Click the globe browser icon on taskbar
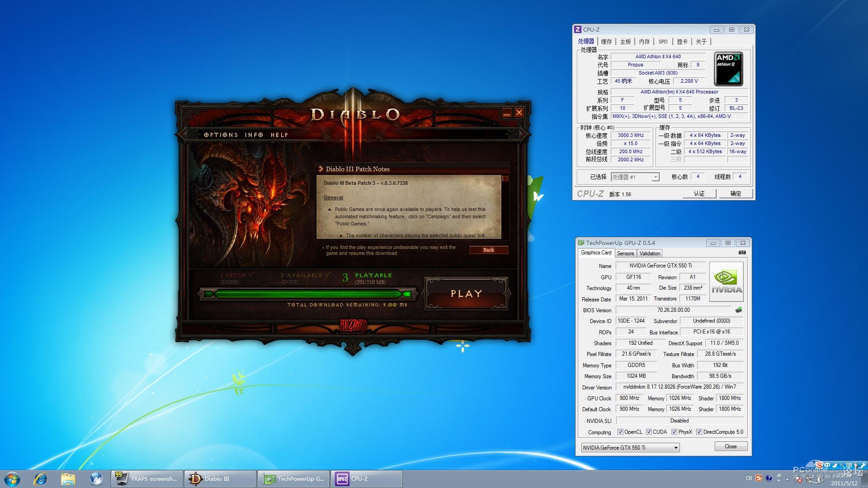Image resolution: width=868 pixels, height=488 pixels. click(x=96, y=478)
